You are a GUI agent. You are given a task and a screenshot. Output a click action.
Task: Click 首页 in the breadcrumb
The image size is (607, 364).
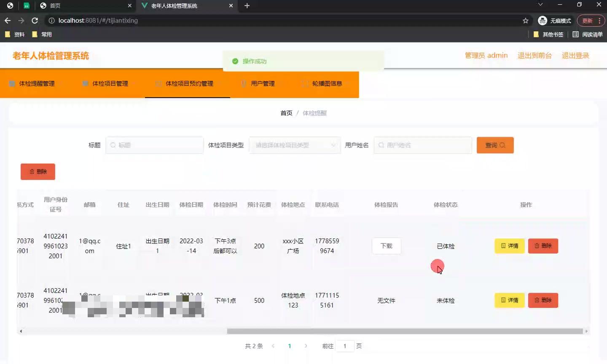click(x=286, y=113)
